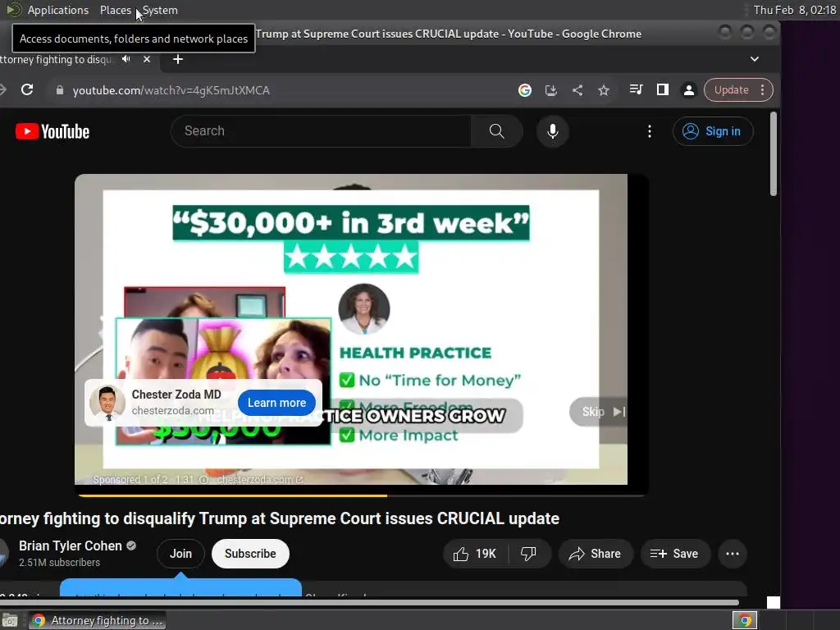Open the System menu
840x630 pixels.
coord(160,10)
